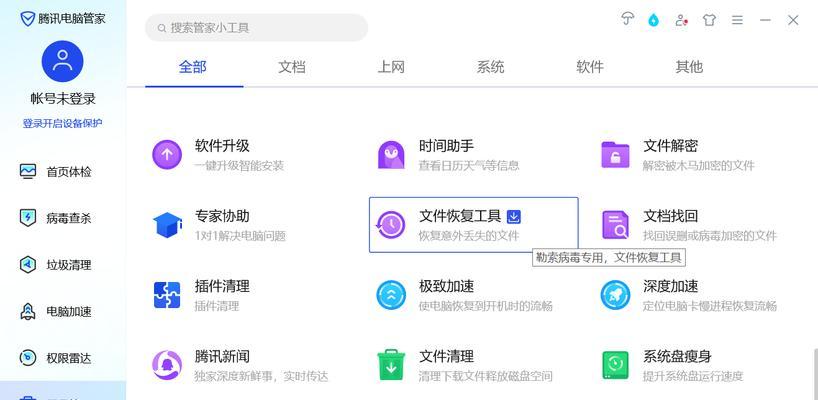Click 恢复意外丢失的文件 description

(469, 236)
